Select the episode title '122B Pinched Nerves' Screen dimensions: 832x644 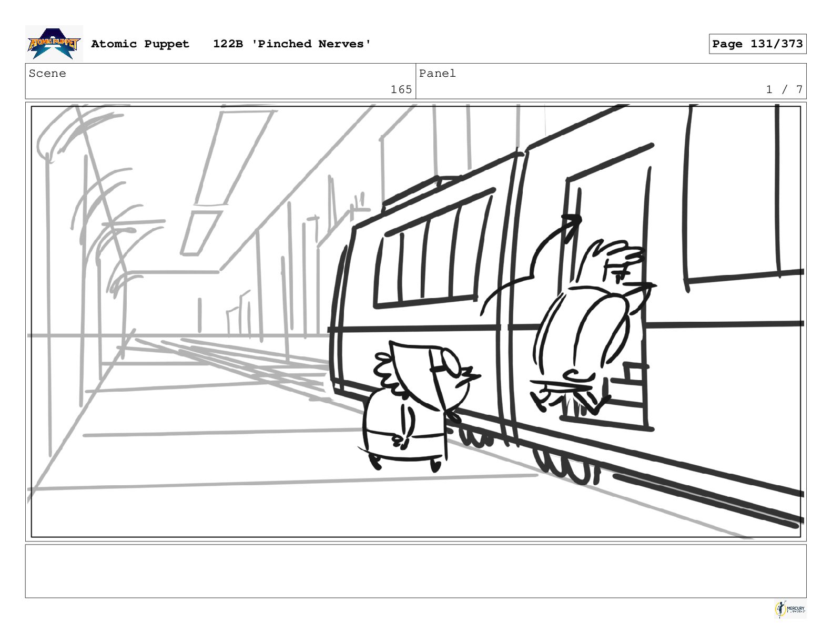coord(292,44)
